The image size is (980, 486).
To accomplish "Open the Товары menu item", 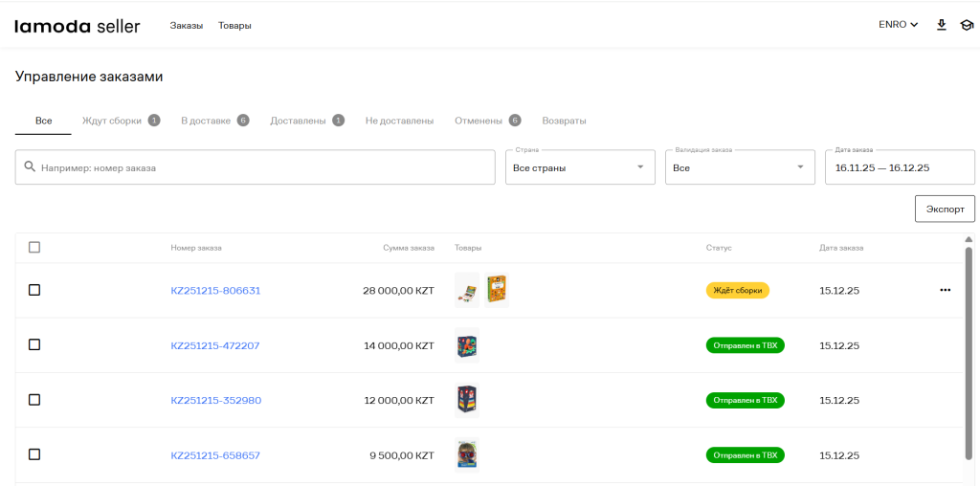I will 234,26.
